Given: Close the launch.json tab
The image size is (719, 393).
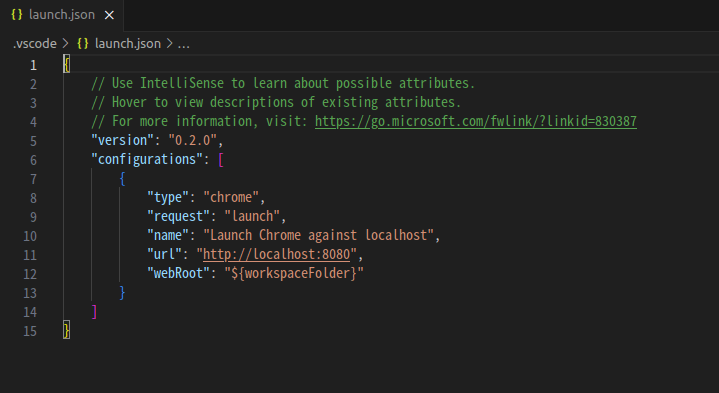Looking at the screenshot, I should click(109, 15).
